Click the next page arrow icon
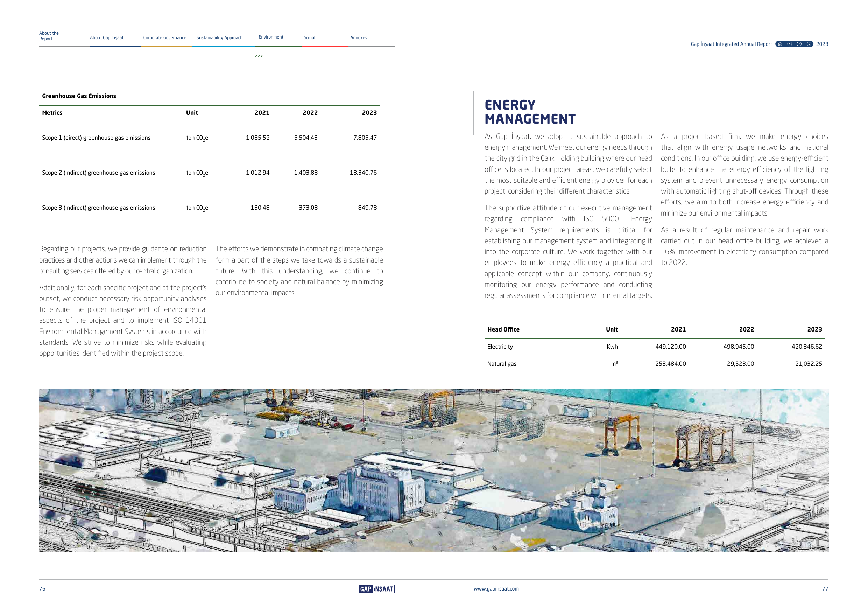 [x=799, y=44]
